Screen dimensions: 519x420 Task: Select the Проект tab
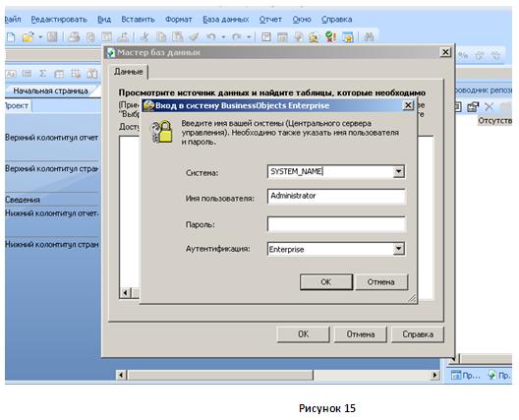tap(17, 105)
